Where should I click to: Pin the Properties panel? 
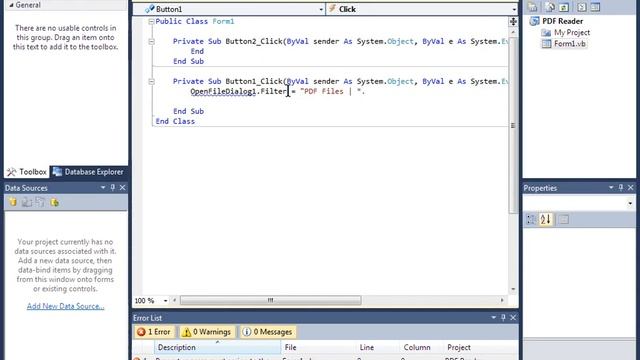(621, 188)
